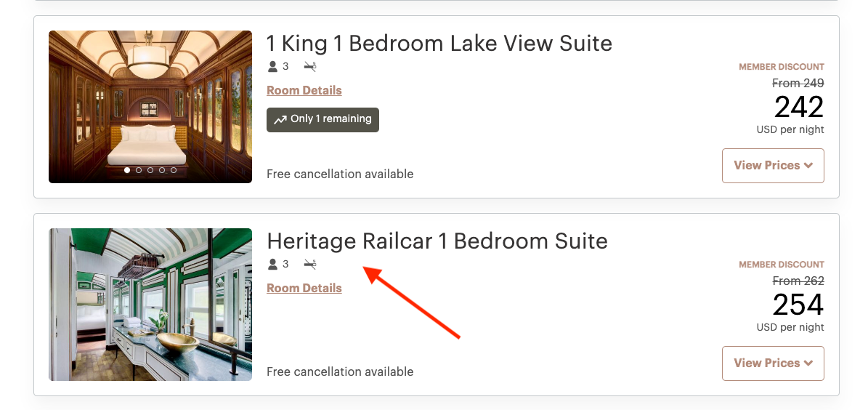Image resolution: width=868 pixels, height=410 pixels.
Task: Click the chevron on Lake View Suite's View Prices
Action: pos(808,166)
